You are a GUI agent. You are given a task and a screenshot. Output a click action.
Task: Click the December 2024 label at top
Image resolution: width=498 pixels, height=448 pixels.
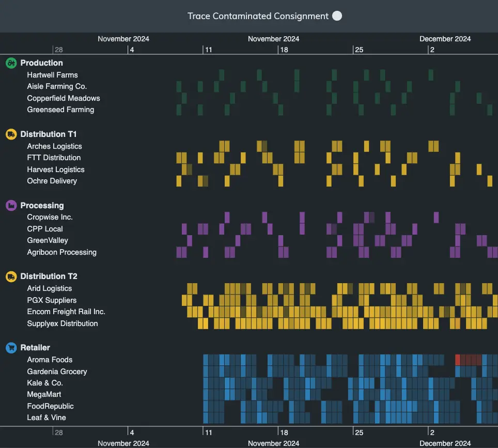(445, 39)
